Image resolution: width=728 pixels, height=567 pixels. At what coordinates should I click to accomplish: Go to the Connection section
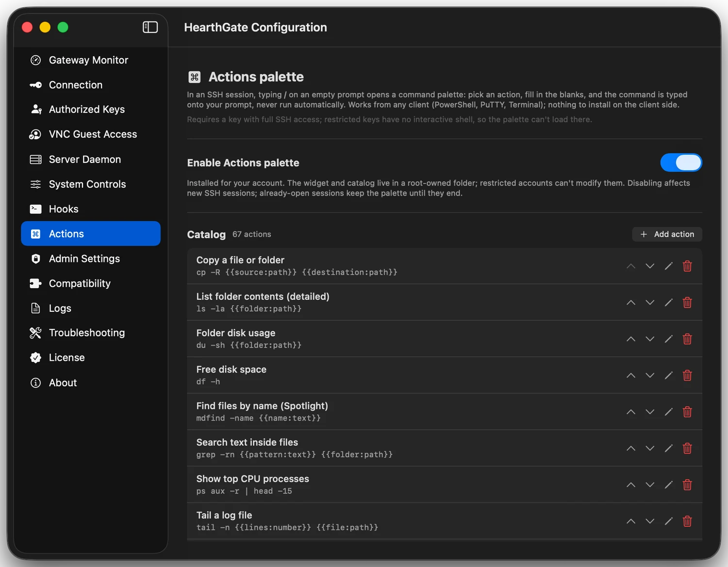tap(91, 85)
